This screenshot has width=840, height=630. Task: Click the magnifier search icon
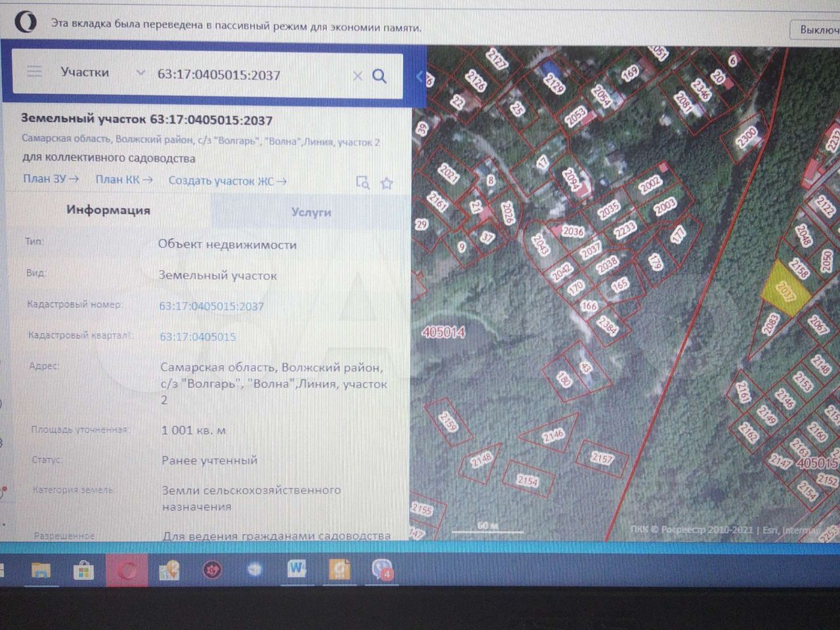(379, 76)
